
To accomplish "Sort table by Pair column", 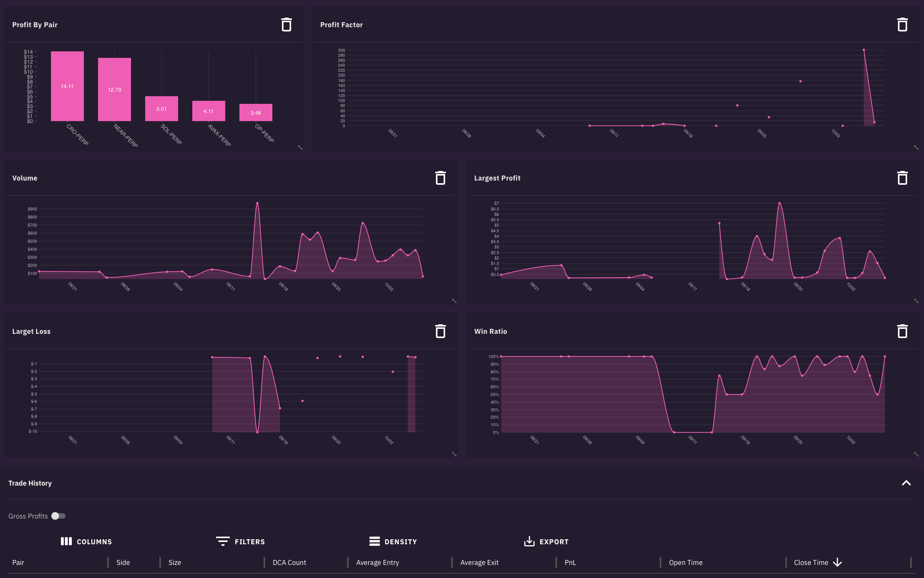I will [x=18, y=562].
